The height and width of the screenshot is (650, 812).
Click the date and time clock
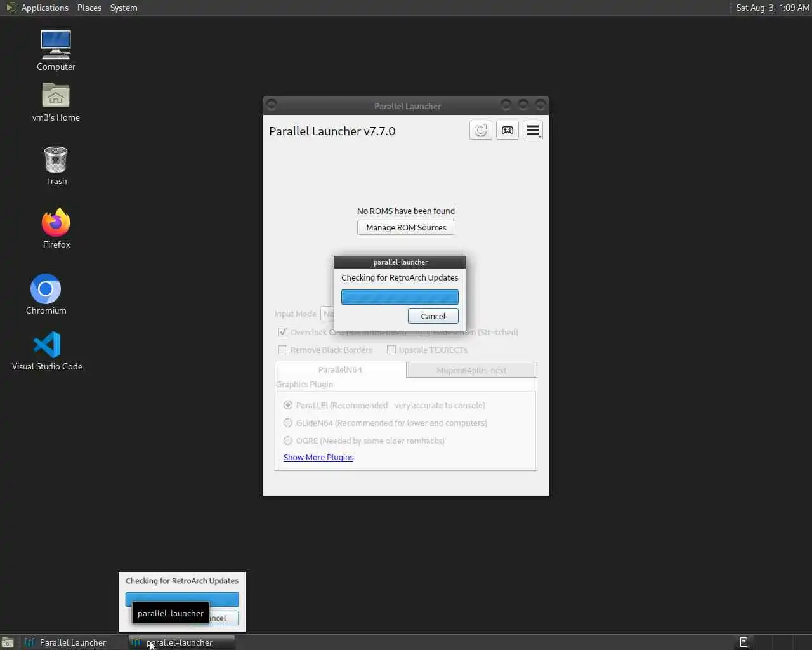pos(772,8)
